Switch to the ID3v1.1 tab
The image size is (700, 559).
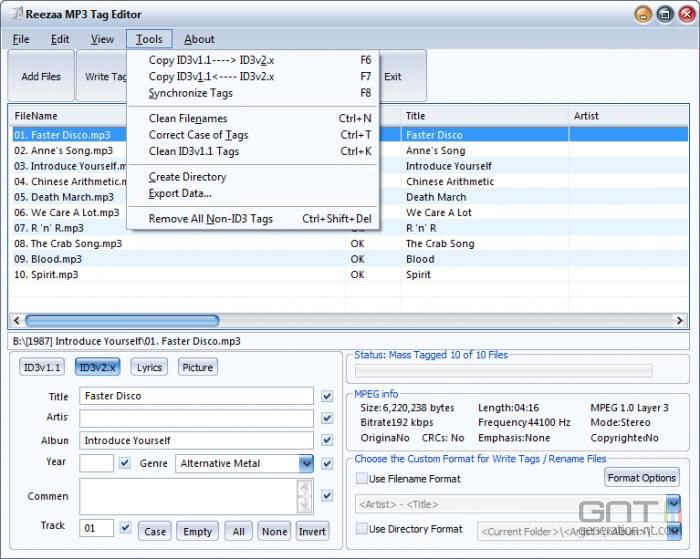click(x=42, y=367)
